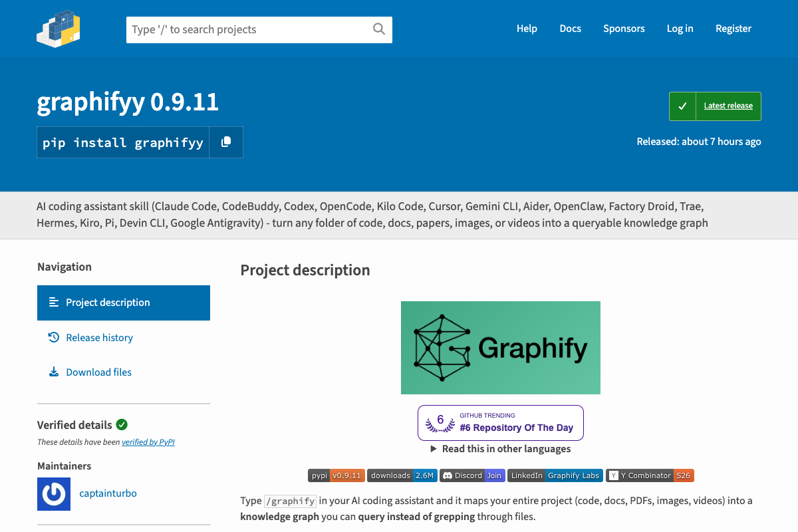This screenshot has width=798, height=532.
Task: Click the LinkedIn Graphify Labs badge
Action: click(x=555, y=475)
